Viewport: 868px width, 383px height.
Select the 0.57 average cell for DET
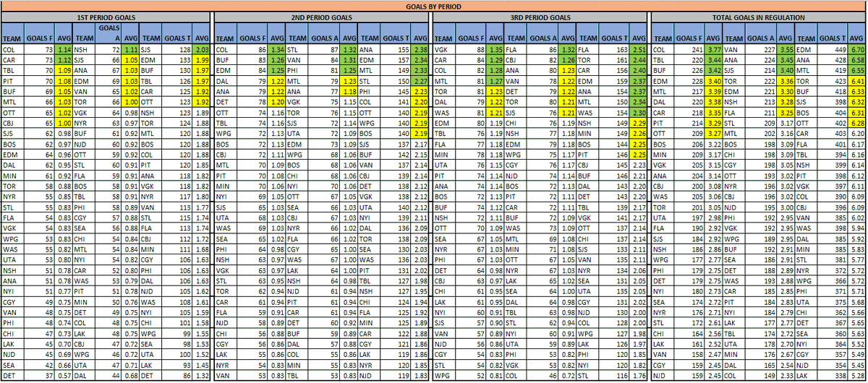65,376
